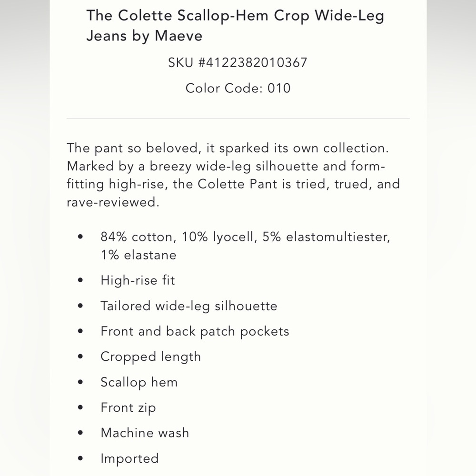Screen dimensions: 476x476
Task: Click Front and back patch pockets item
Action: 195,331
